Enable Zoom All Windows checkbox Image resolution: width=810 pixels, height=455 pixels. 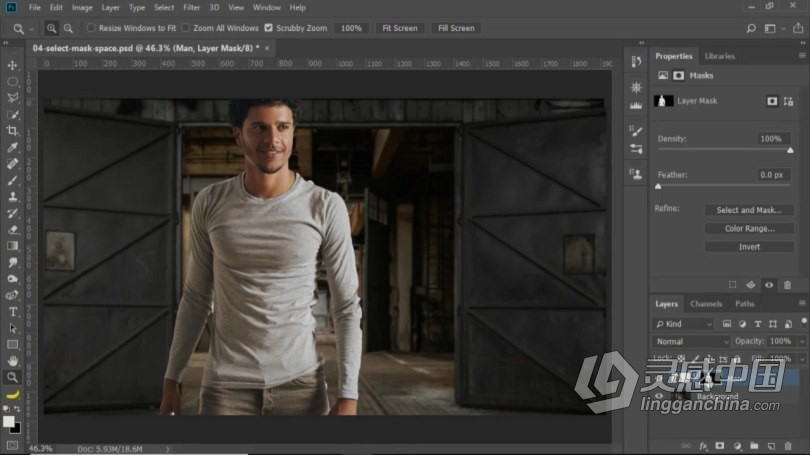pos(185,28)
